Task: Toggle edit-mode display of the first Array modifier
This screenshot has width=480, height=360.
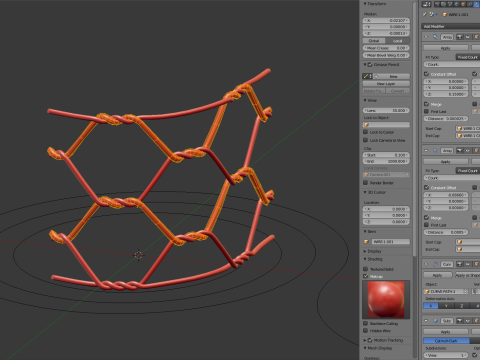Action: pos(476,37)
